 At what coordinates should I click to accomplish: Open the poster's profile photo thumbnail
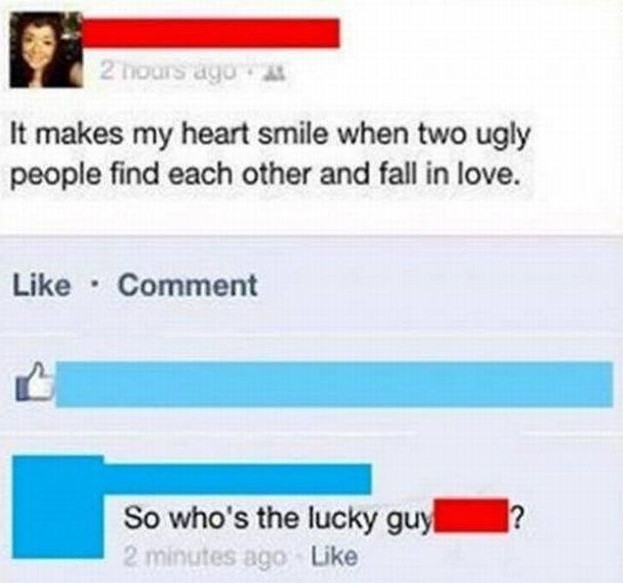point(46,50)
